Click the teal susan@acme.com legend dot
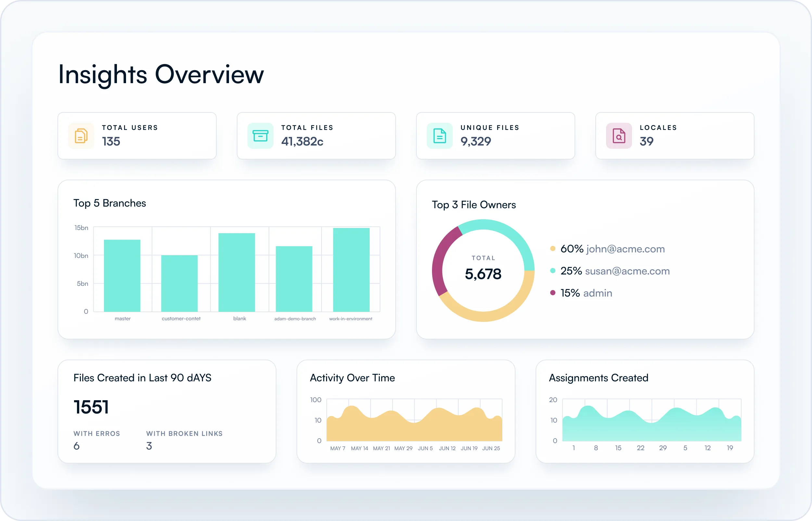This screenshot has width=812, height=521. coord(552,271)
